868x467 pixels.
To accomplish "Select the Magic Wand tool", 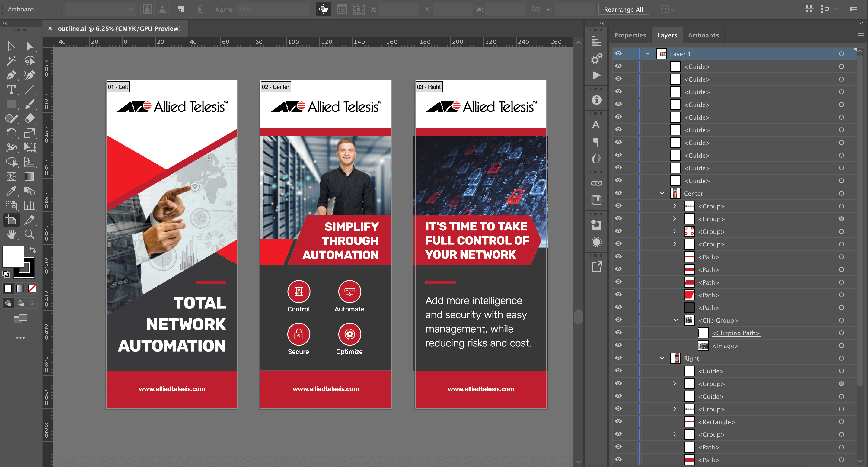I will 11,61.
